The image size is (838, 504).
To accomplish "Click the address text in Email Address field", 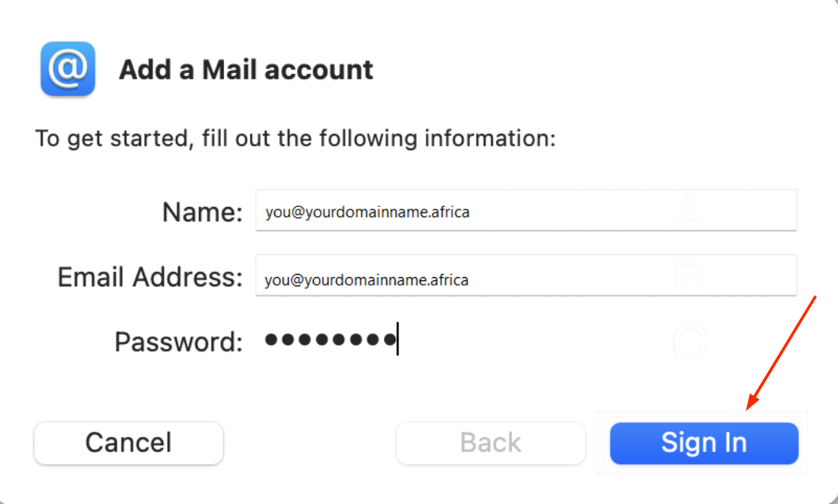I will (366, 280).
